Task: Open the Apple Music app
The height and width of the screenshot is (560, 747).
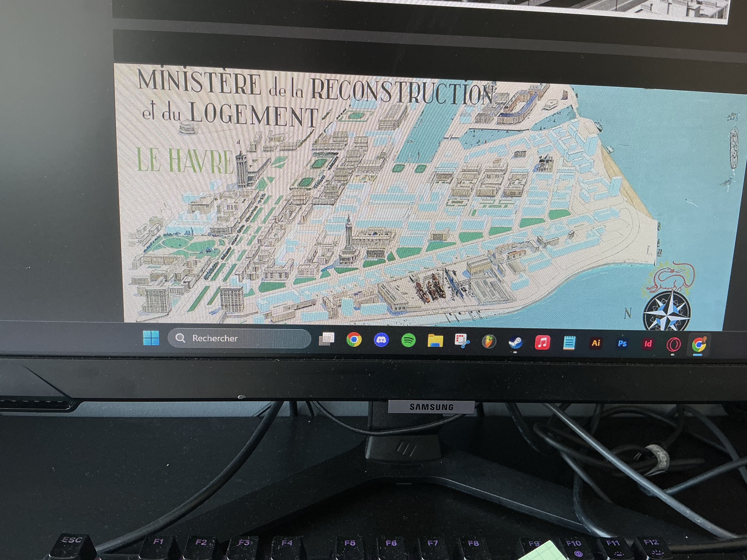Action: pos(542,343)
